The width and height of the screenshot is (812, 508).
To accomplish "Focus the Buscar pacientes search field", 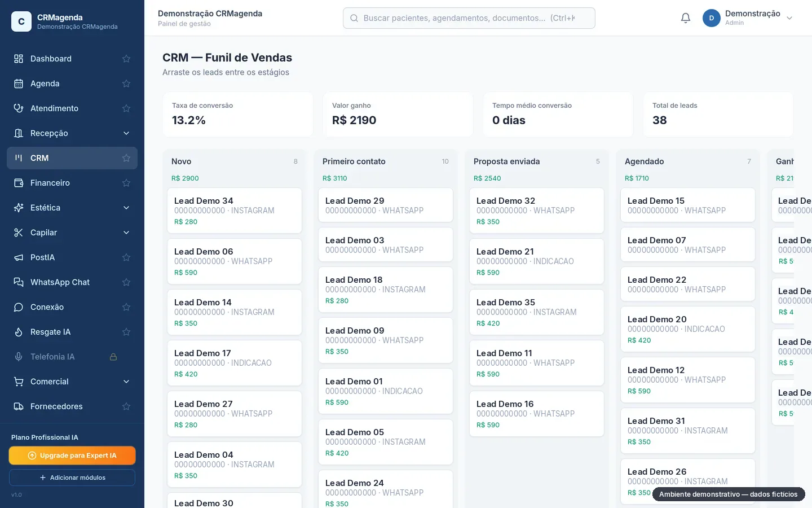I will point(469,18).
